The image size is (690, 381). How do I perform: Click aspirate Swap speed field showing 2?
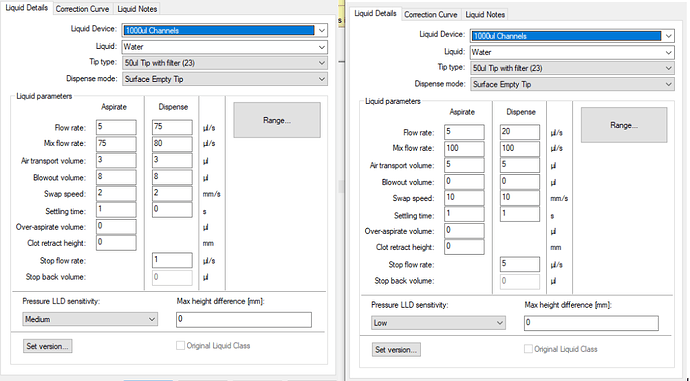click(116, 194)
